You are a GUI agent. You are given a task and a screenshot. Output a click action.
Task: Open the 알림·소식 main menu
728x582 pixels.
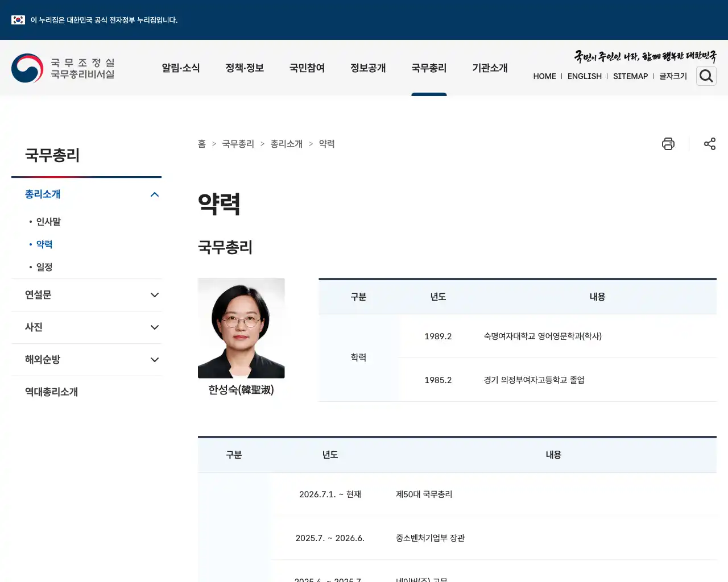pos(181,68)
